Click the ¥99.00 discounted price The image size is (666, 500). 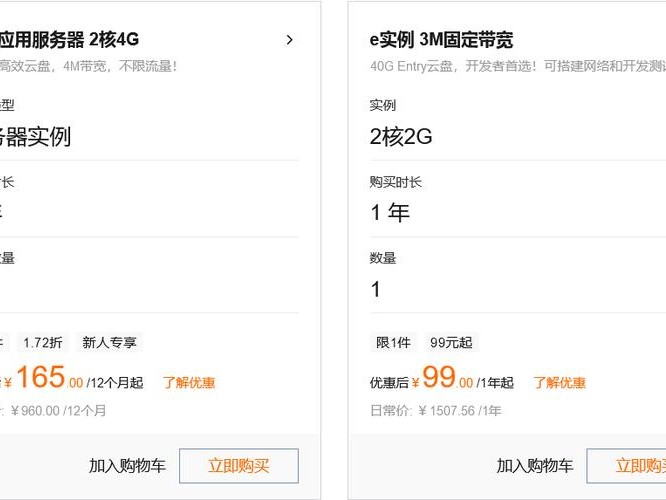(442, 377)
